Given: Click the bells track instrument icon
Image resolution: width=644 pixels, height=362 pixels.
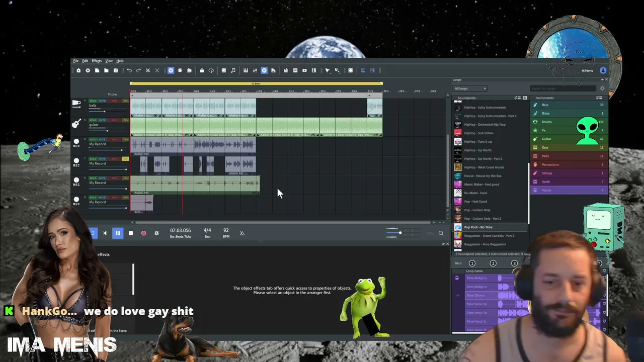Looking at the screenshot, I should 76,104.
